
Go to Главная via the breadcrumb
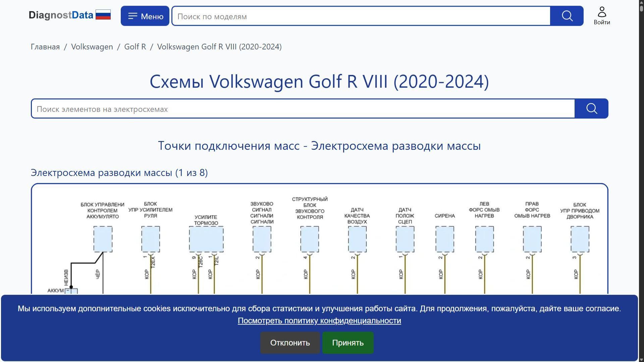pyautogui.click(x=45, y=47)
